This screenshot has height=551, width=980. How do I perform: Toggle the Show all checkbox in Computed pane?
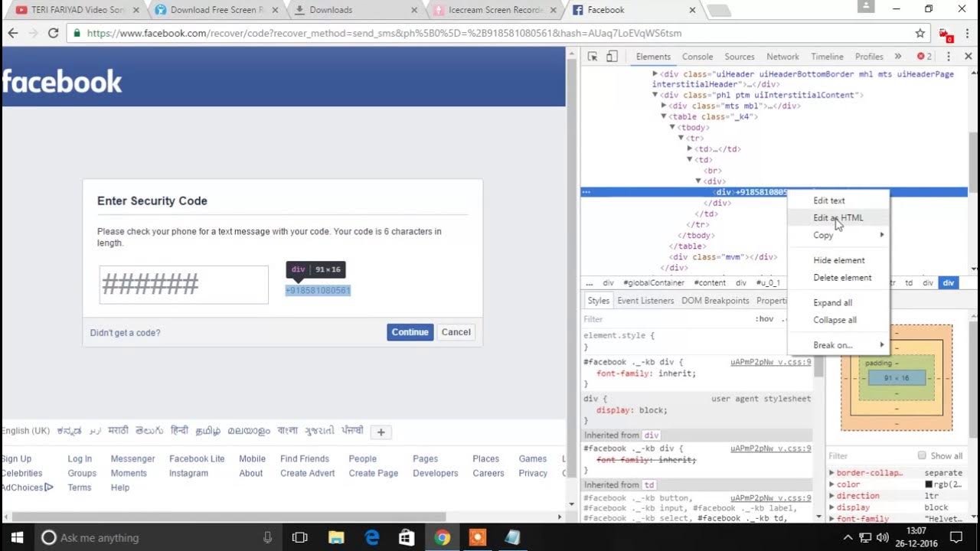(922, 455)
